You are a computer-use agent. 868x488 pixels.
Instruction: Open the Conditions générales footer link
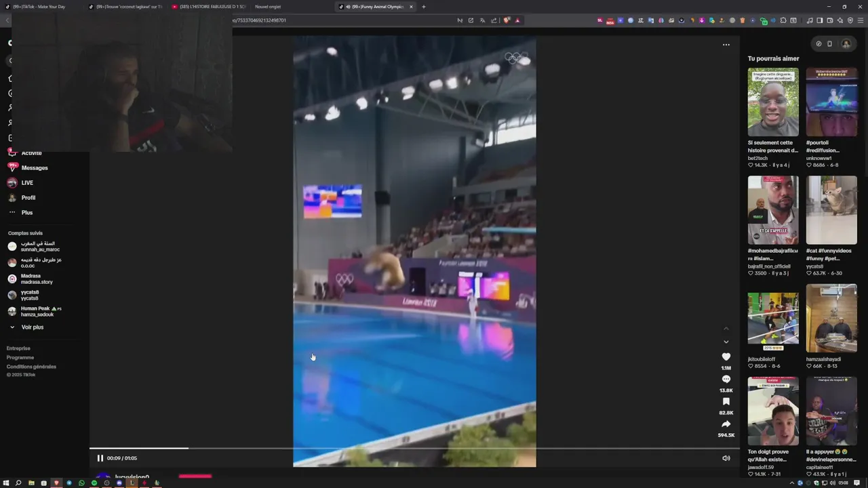[x=31, y=367]
